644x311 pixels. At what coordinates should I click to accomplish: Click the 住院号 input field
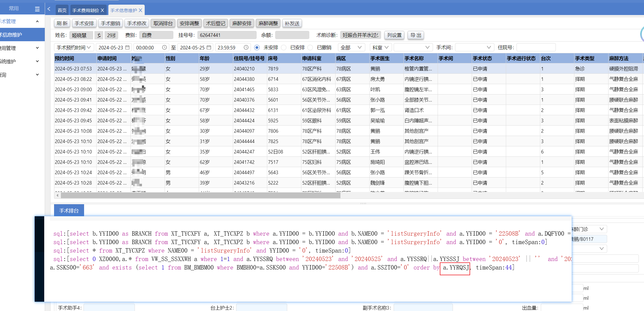pyautogui.click(x=536, y=48)
